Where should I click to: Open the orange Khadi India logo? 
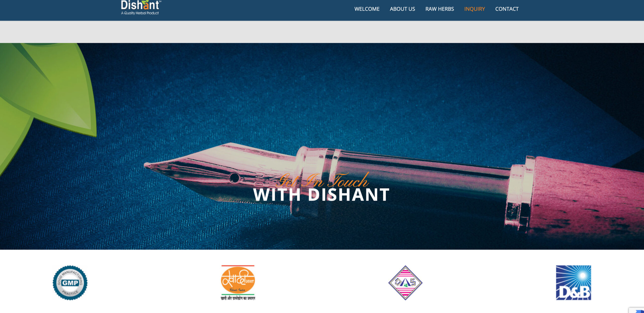point(238,280)
